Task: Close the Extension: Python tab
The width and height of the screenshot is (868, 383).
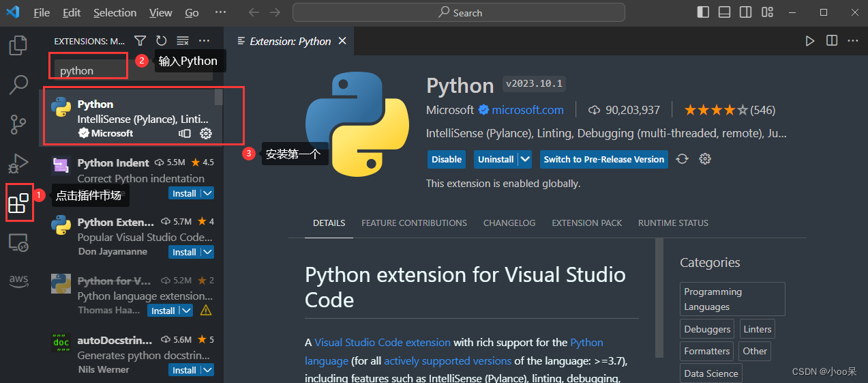Action: pyautogui.click(x=342, y=41)
